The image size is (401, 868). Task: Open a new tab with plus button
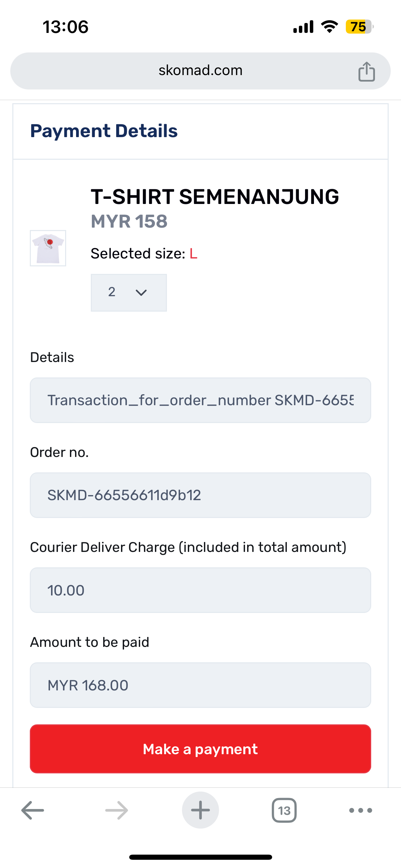[x=200, y=810]
